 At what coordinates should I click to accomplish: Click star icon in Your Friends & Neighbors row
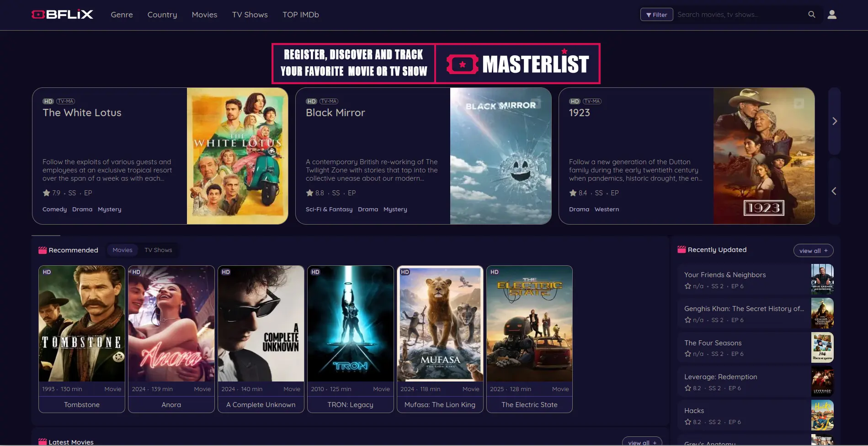pyautogui.click(x=687, y=286)
